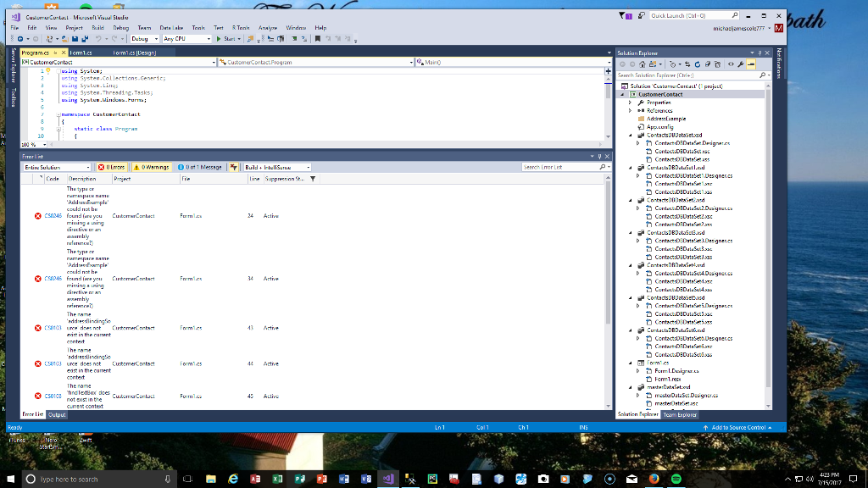
Task: Start debugging with the green Start button
Action: [225, 38]
